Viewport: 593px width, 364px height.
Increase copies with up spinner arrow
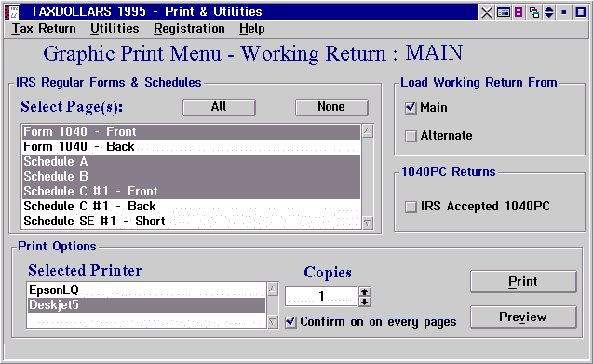(x=365, y=291)
